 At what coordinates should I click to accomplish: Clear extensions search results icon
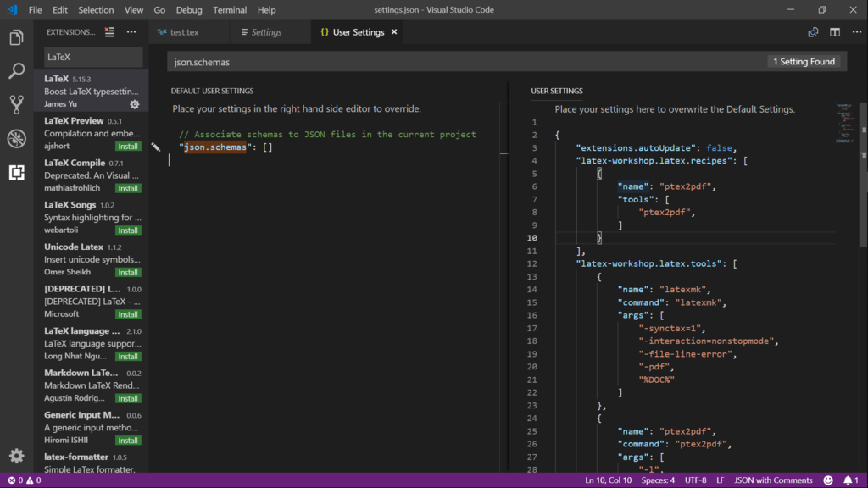(109, 32)
